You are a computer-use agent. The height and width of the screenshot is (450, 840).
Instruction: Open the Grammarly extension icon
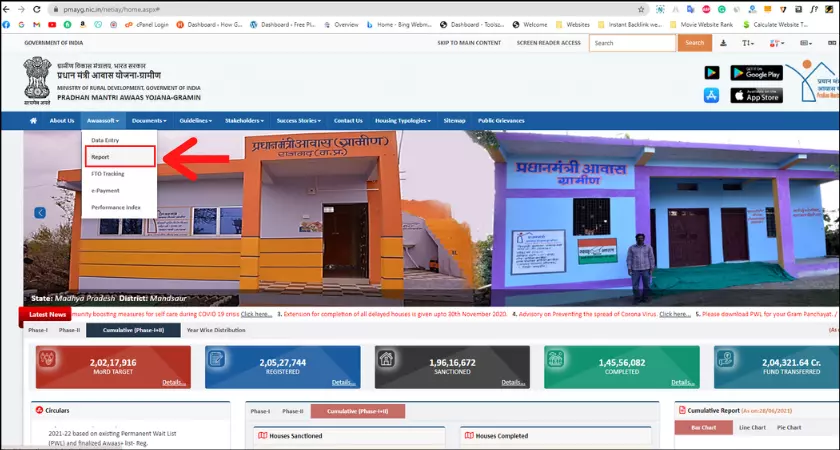point(722,10)
